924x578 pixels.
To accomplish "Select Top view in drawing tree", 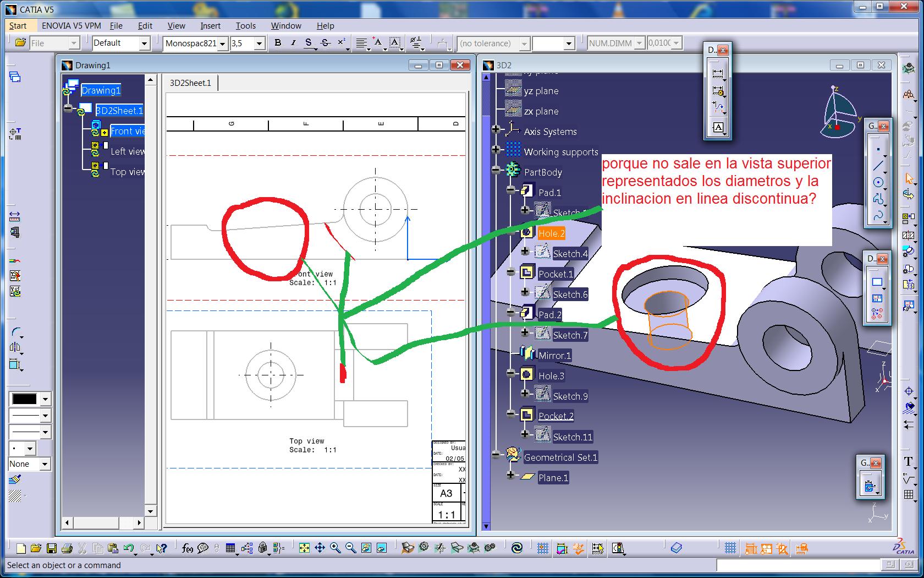I will pyautogui.click(x=128, y=172).
